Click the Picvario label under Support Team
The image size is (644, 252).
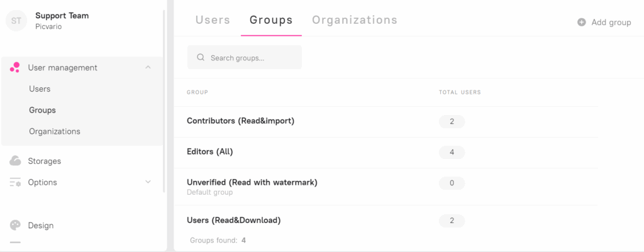(48, 26)
